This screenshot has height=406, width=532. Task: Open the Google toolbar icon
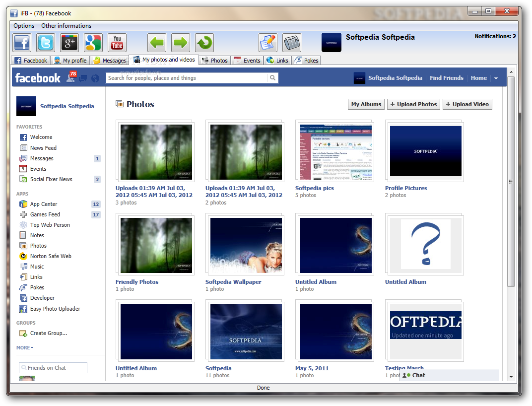tap(93, 43)
